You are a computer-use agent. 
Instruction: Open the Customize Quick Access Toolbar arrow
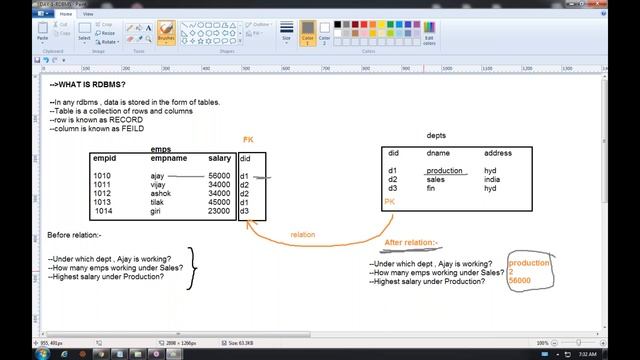[x=64, y=60]
